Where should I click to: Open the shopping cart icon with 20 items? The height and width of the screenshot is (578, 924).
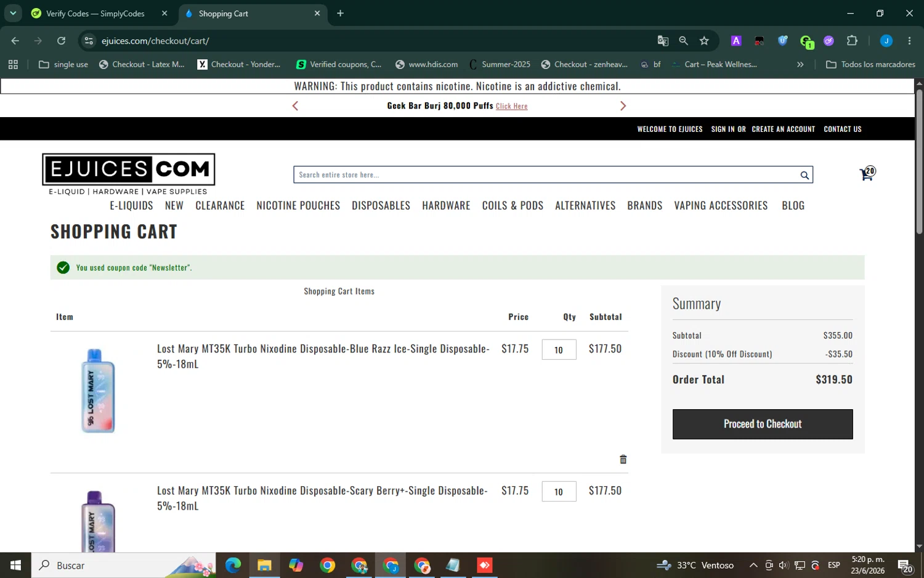[x=867, y=174]
